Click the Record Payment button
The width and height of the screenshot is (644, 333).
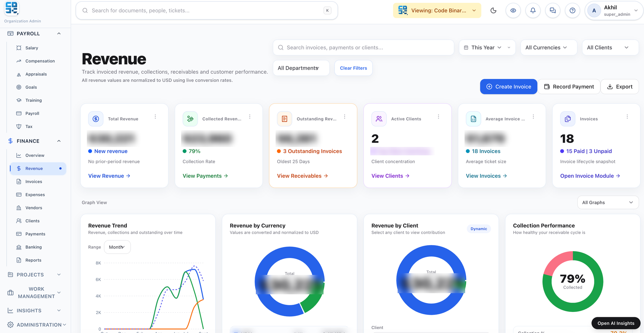tap(569, 87)
